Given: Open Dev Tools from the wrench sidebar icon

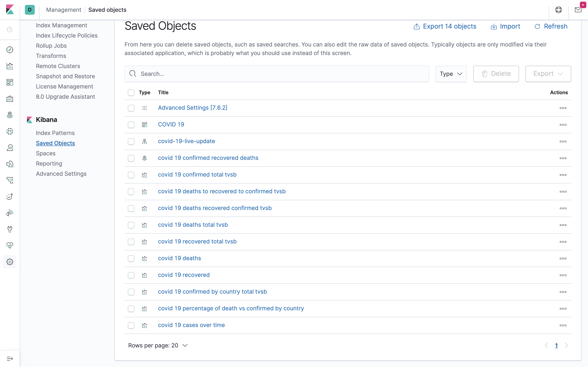Looking at the screenshot, I should pos(10,229).
